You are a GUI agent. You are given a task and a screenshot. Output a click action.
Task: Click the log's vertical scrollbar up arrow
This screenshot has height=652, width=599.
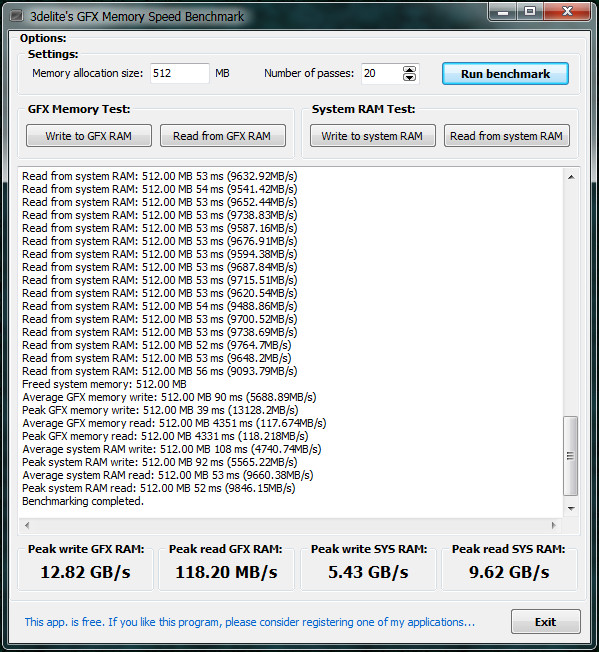571,177
